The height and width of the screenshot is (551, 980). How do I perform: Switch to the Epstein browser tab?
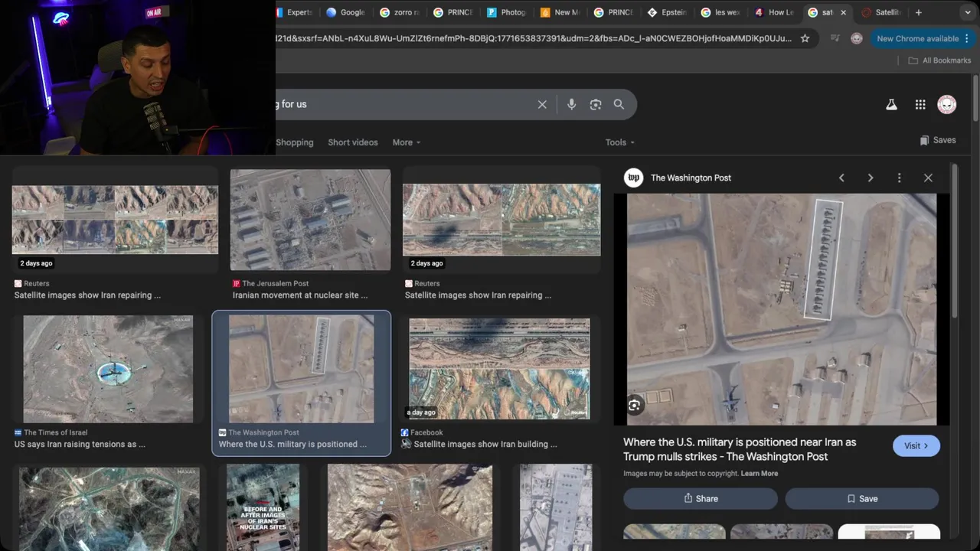pos(668,12)
